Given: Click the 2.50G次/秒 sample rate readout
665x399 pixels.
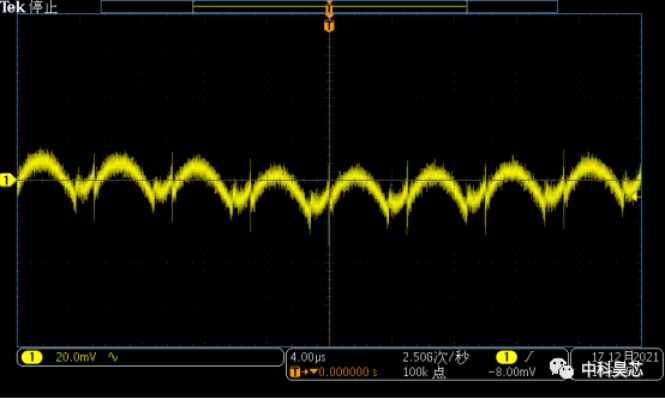Looking at the screenshot, I should [x=436, y=358].
